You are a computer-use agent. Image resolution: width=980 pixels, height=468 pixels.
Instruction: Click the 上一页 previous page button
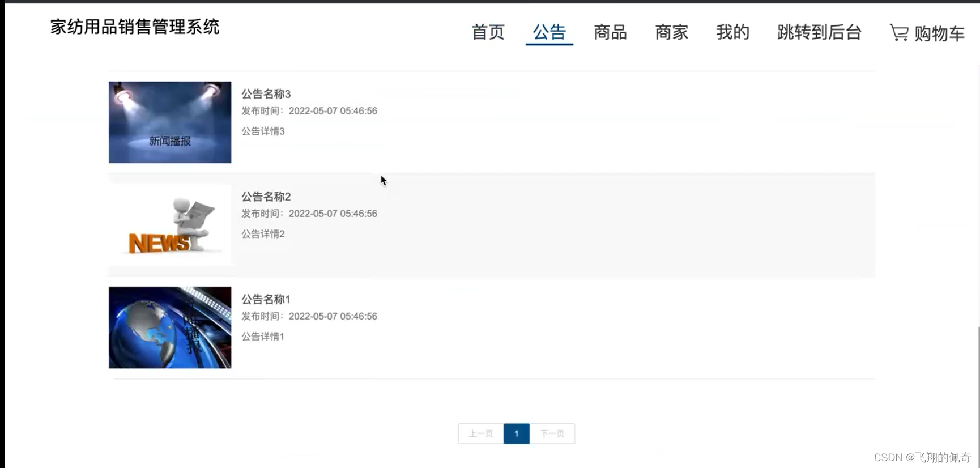click(481, 433)
